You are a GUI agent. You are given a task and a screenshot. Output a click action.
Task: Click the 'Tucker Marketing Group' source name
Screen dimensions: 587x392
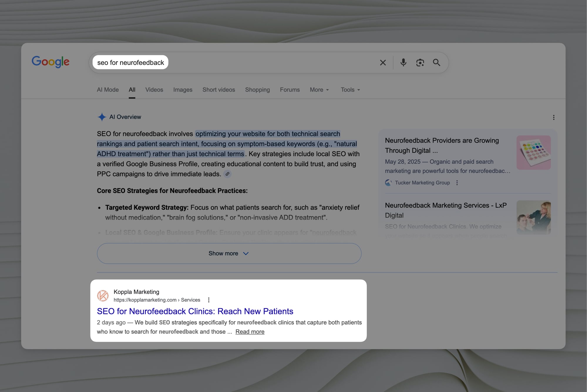(x=422, y=183)
